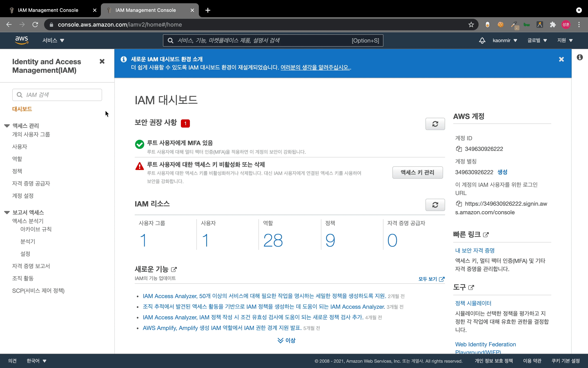Open the 정책 시뮬레이터 link

[x=473, y=303]
